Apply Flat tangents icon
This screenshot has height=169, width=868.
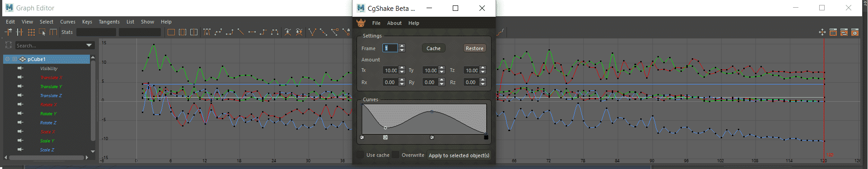coord(252,32)
